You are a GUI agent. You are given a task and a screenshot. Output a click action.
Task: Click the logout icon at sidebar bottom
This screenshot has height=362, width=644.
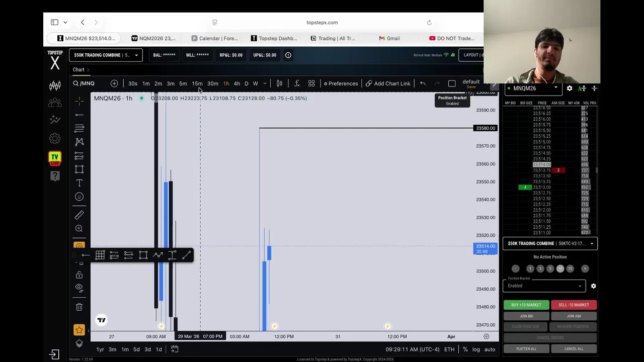(x=54, y=354)
